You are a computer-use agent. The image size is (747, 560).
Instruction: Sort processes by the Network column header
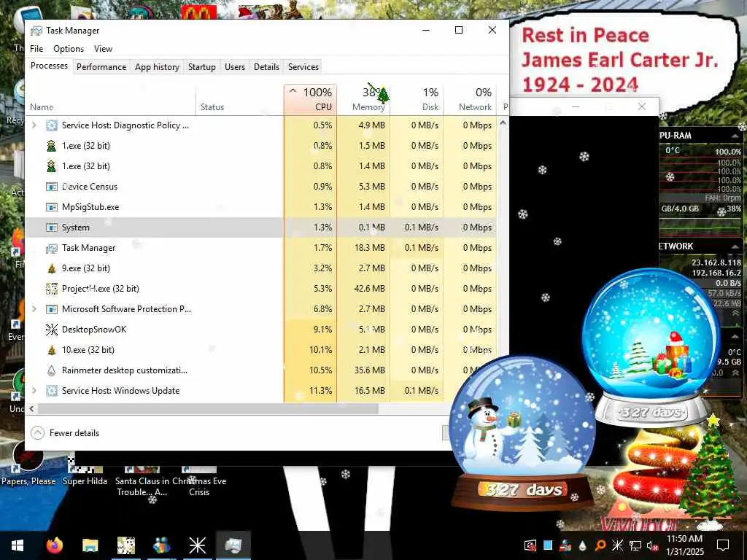pos(471,99)
